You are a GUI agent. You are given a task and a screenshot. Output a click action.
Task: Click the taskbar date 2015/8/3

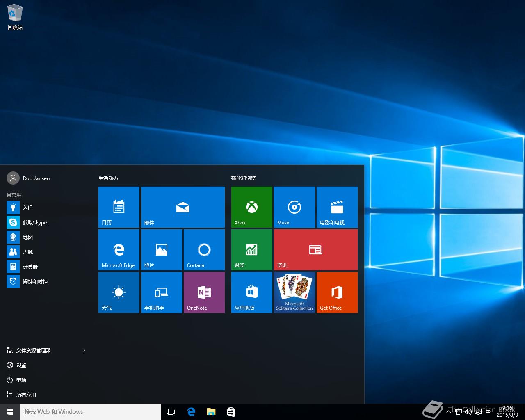pyautogui.click(x=507, y=415)
